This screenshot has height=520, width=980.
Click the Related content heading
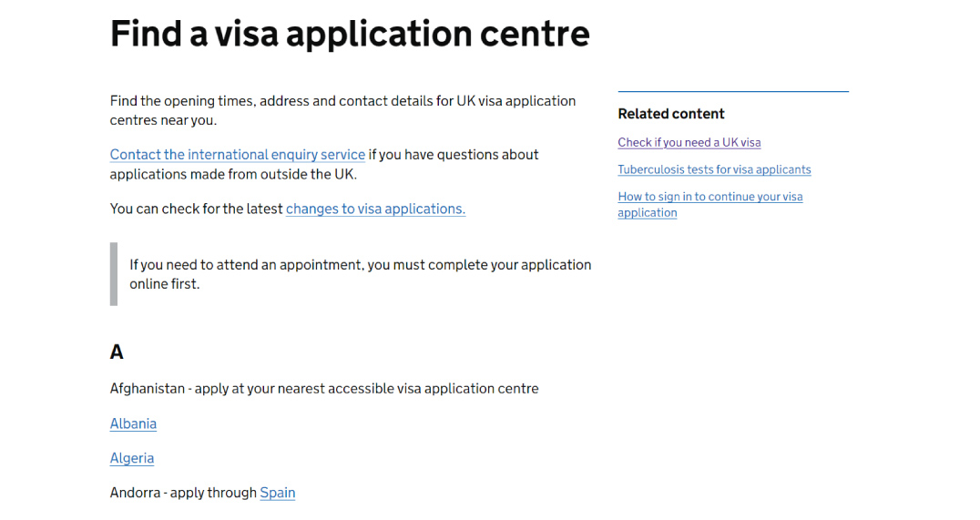point(671,114)
